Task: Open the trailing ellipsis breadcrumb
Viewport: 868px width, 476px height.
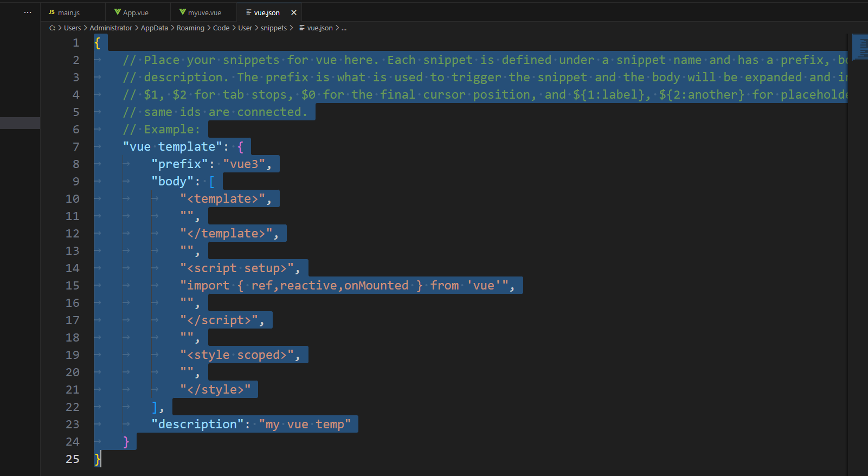Action: point(344,28)
